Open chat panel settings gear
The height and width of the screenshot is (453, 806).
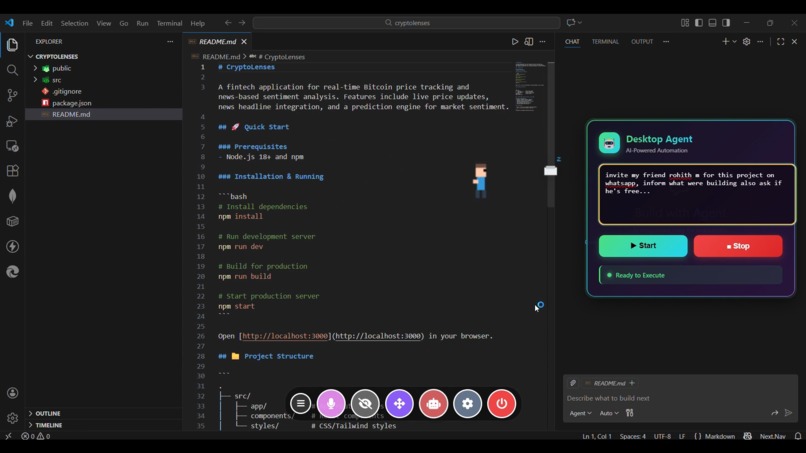coord(746,42)
